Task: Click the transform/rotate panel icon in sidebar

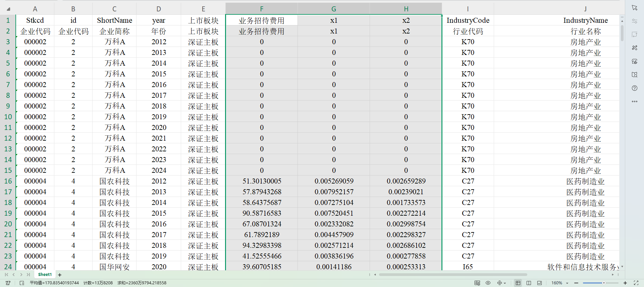Action: click(x=634, y=34)
